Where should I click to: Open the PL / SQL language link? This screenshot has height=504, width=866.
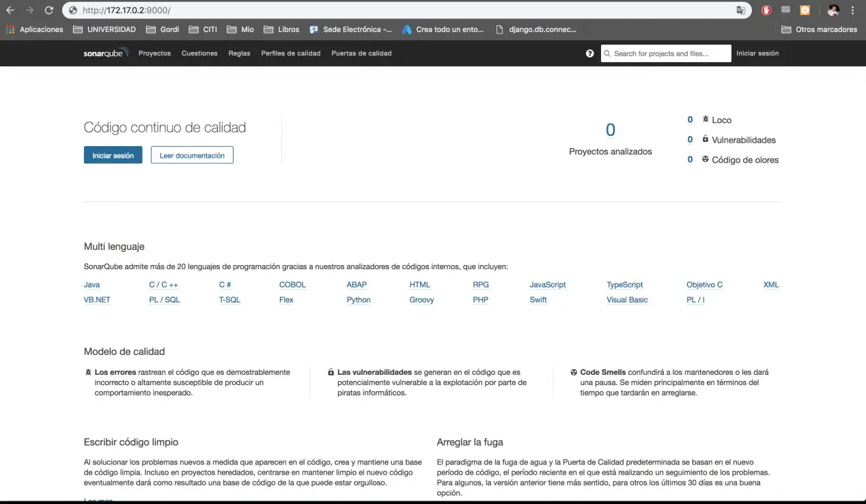165,300
